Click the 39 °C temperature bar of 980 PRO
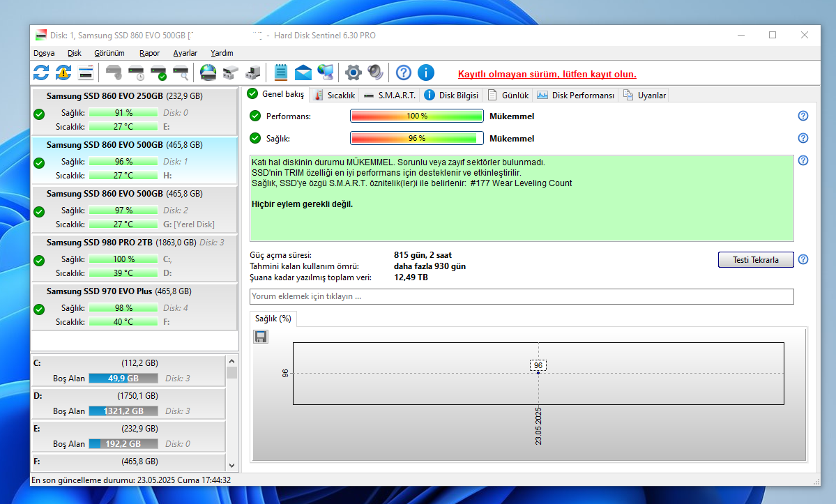The height and width of the screenshot is (504, 836). 123,273
